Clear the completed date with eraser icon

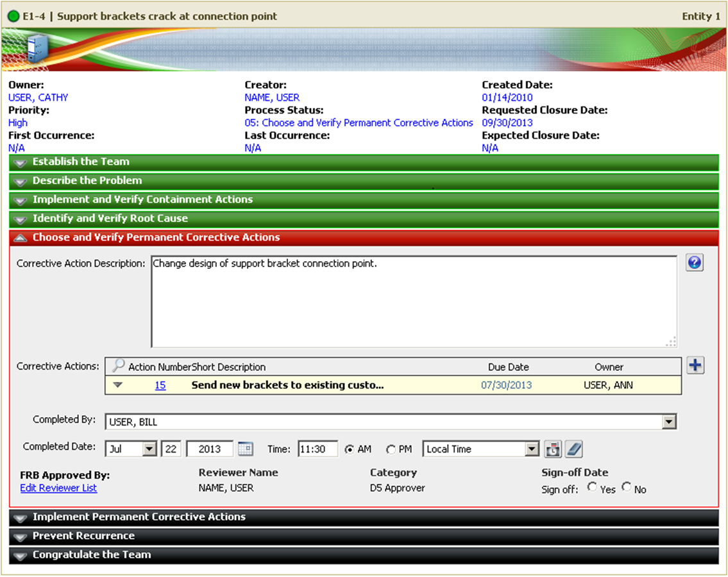click(573, 449)
